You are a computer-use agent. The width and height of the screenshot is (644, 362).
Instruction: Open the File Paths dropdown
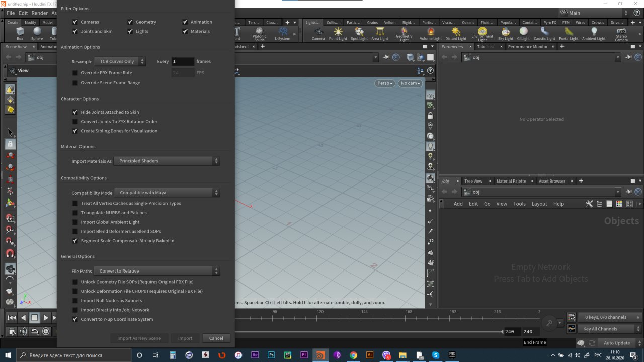(156, 271)
